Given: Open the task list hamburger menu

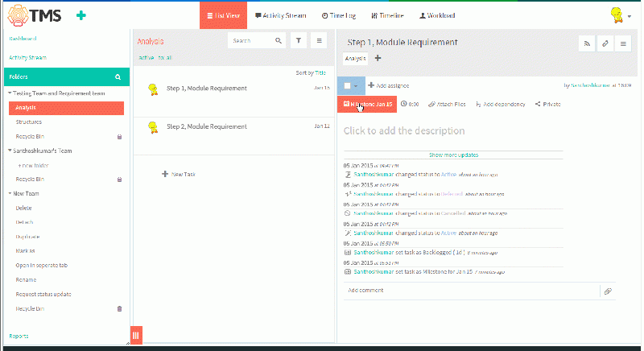Looking at the screenshot, I should (319, 40).
